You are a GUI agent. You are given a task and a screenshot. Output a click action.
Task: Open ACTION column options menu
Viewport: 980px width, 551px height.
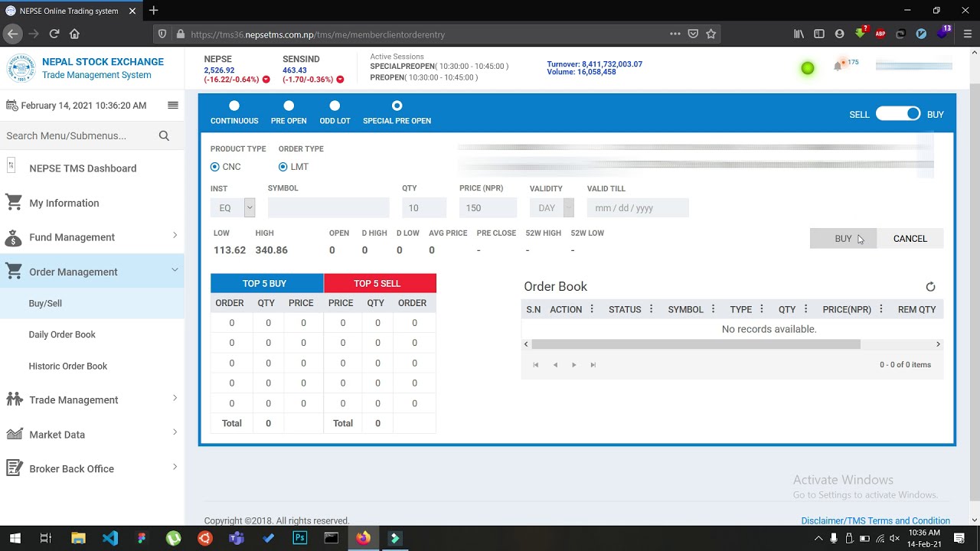point(592,309)
